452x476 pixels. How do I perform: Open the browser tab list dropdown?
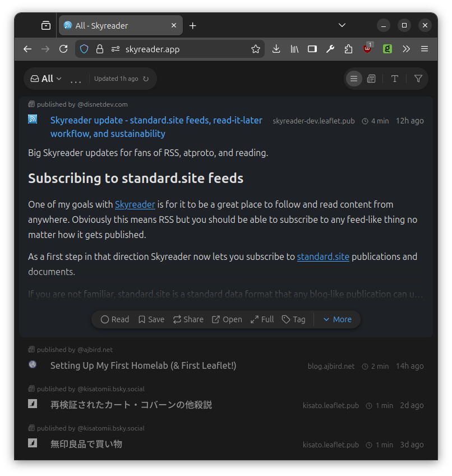tap(342, 25)
